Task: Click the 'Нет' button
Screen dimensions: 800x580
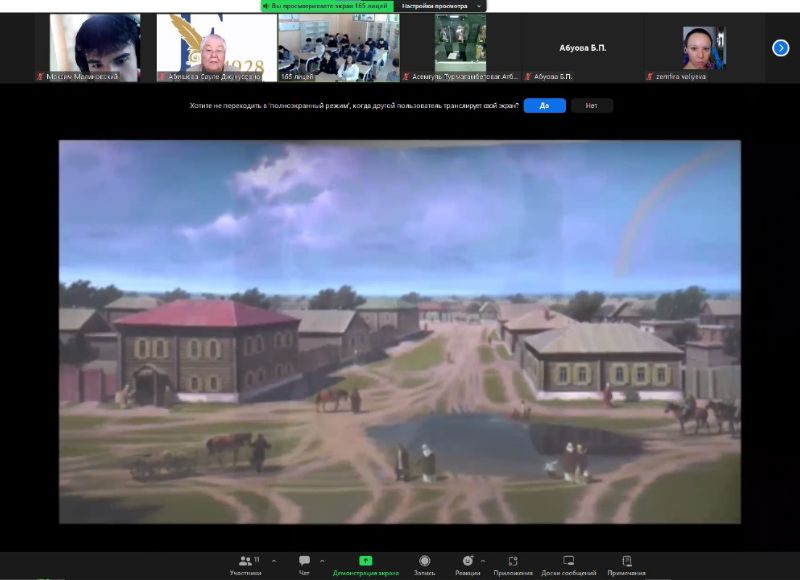Action: click(x=591, y=105)
